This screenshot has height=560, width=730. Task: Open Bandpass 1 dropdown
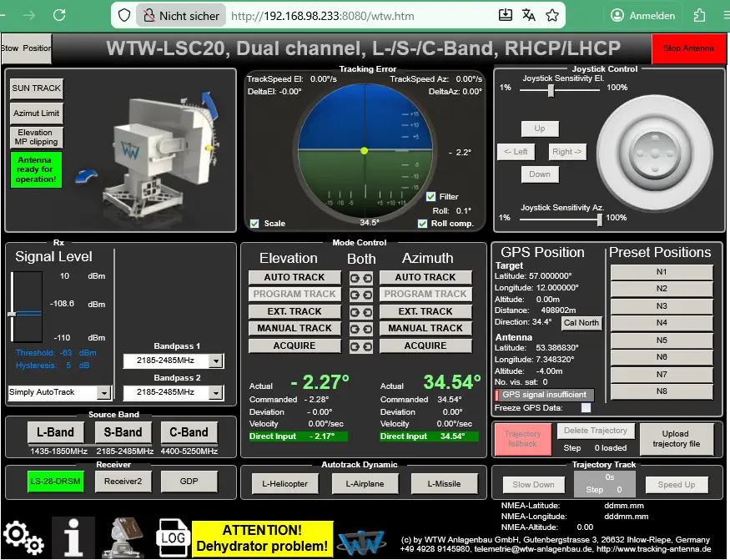[174, 361]
